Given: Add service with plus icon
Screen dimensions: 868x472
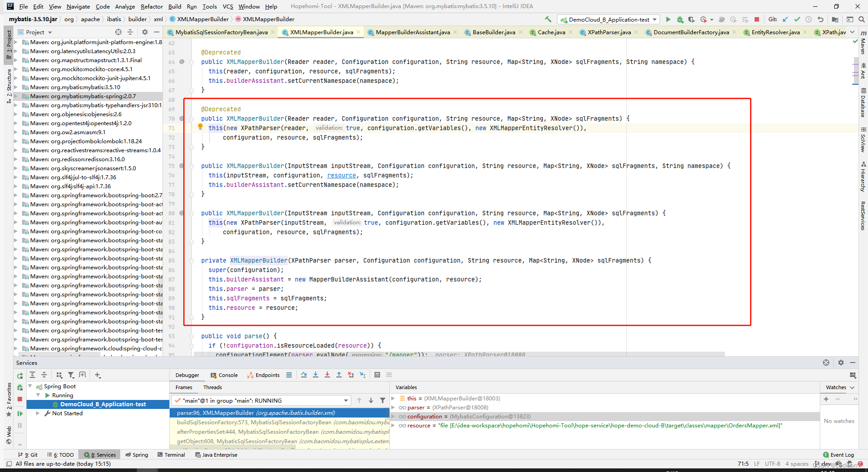Looking at the screenshot, I should [98, 375].
